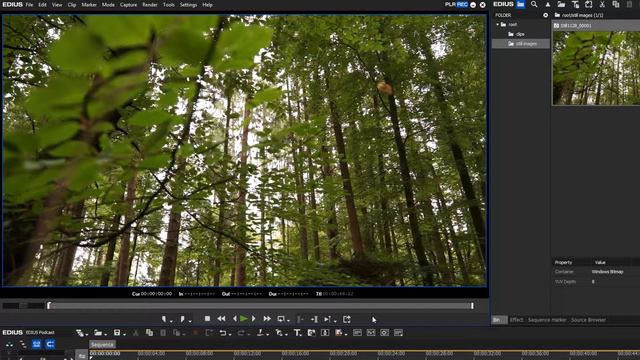Toggle the blue Ripple mode button

pos(36,344)
